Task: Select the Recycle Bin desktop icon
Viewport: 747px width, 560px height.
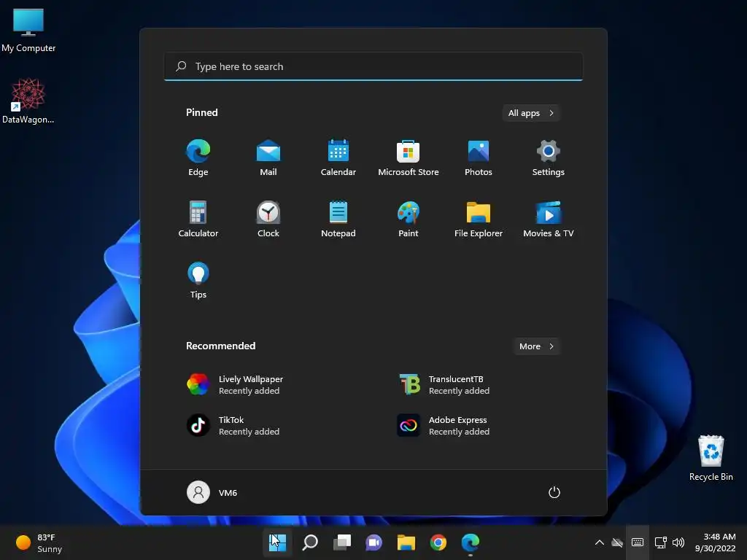Action: [711, 458]
